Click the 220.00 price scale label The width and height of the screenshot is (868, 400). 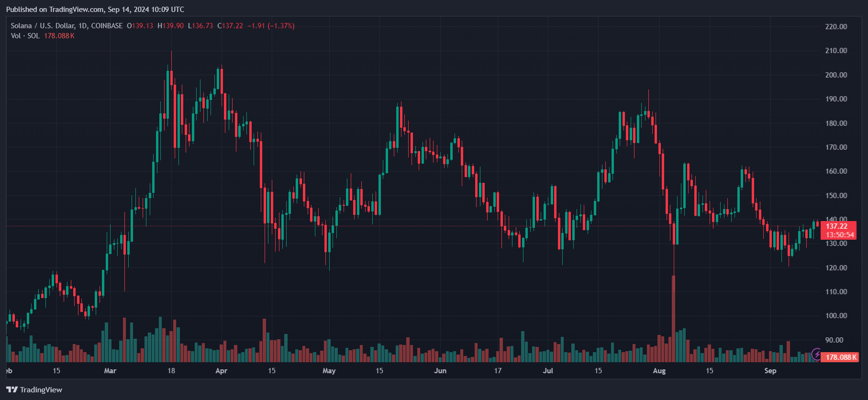coord(836,27)
